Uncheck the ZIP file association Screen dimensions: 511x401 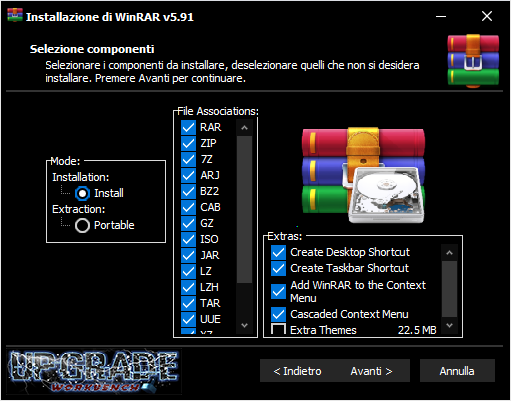[188, 143]
